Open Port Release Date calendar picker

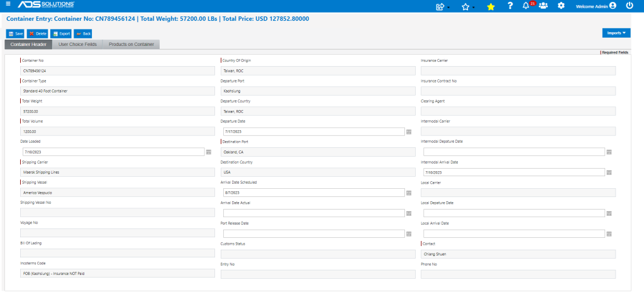pos(409,233)
